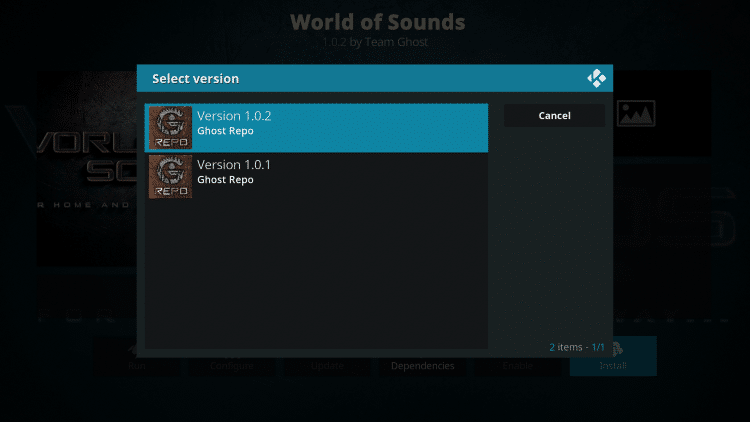
Task: Click the Enable button
Action: coord(518,366)
